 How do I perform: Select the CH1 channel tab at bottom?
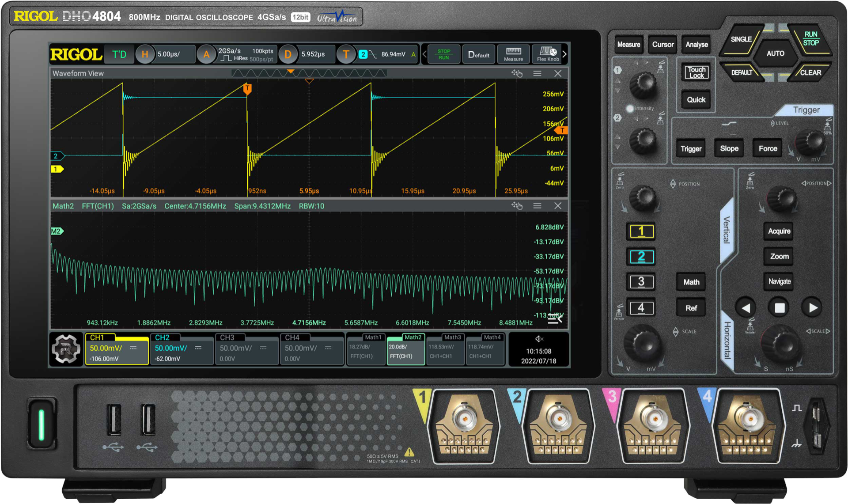[x=117, y=349]
